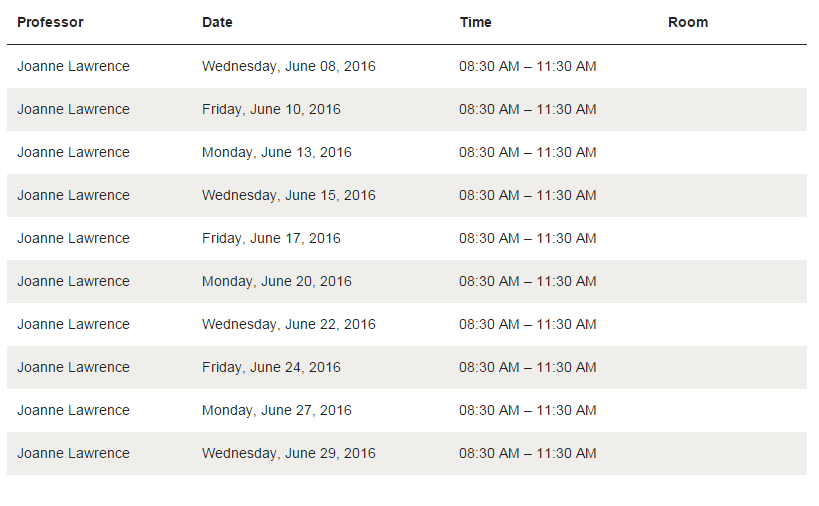The height and width of the screenshot is (506, 819).
Task: Select the Wednesday, June 08, 2016 date
Action: coord(289,66)
